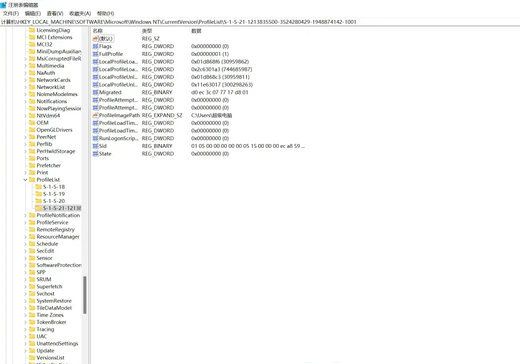The height and width of the screenshot is (364, 520).
Task: Click the Prefetcher folder icon
Action: coord(32,165)
